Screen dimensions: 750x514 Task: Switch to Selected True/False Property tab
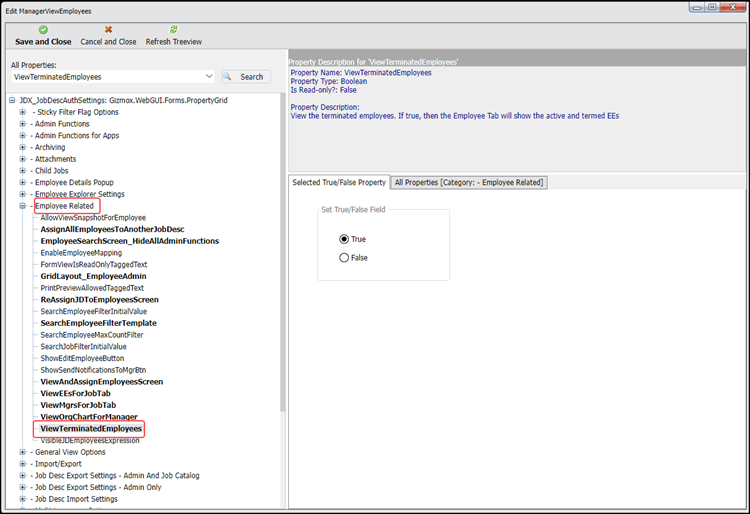[338, 183]
